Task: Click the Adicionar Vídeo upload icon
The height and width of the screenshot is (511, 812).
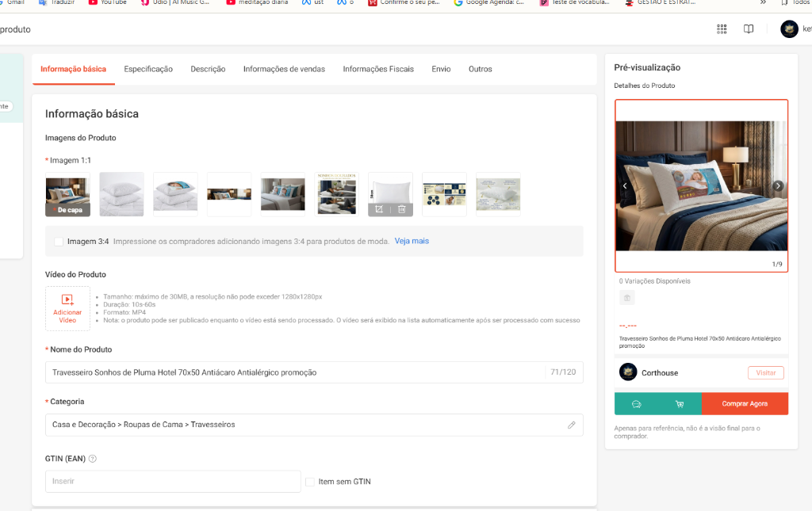Action: pyautogui.click(x=67, y=299)
